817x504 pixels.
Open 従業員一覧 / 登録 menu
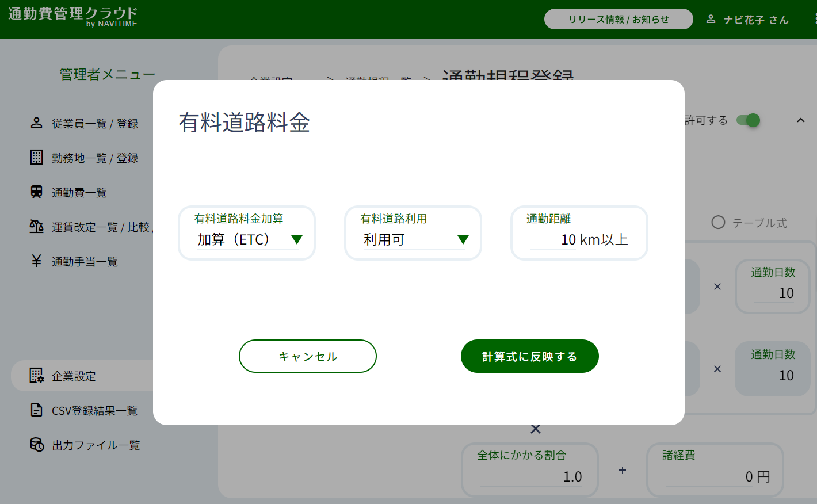point(95,124)
